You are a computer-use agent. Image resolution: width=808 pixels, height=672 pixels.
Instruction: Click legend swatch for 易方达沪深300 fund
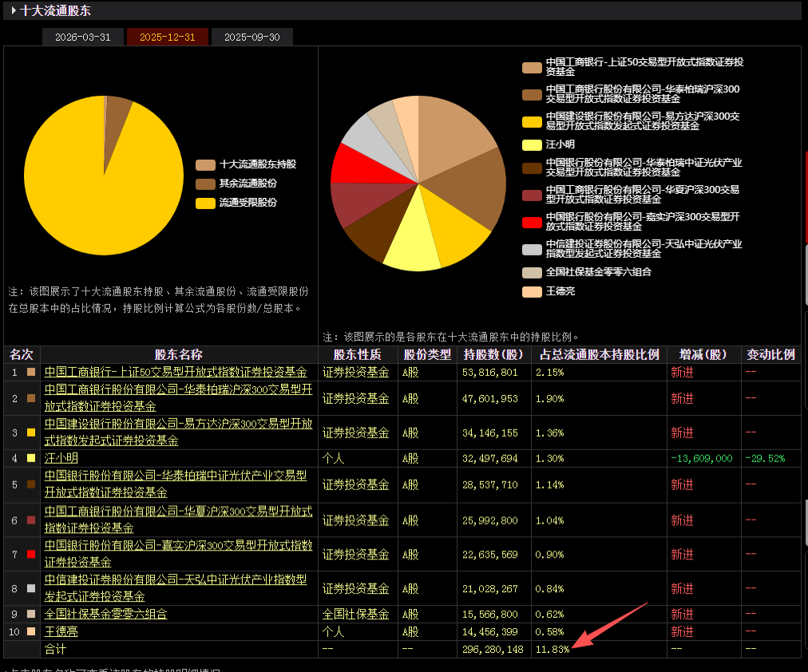(x=532, y=122)
